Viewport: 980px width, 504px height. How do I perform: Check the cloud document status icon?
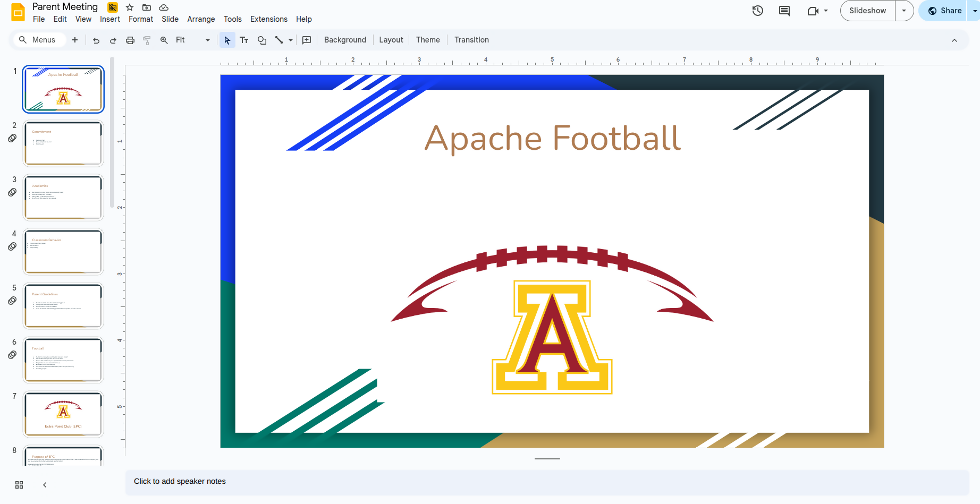[x=164, y=7]
